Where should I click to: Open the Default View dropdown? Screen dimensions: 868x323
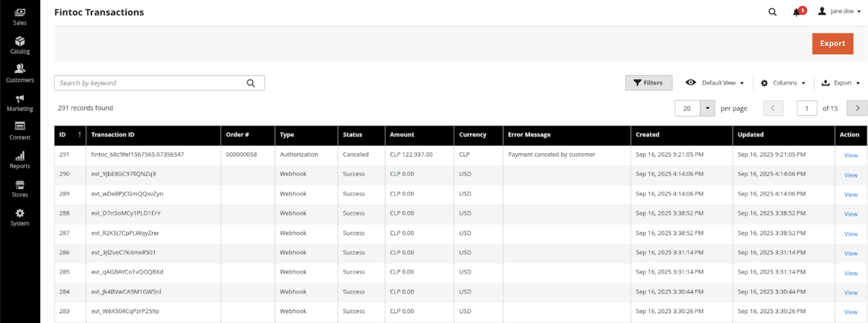coord(714,83)
